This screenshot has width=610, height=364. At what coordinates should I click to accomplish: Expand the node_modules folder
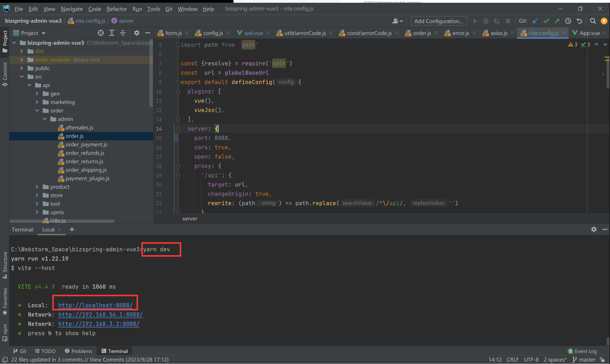point(22,60)
